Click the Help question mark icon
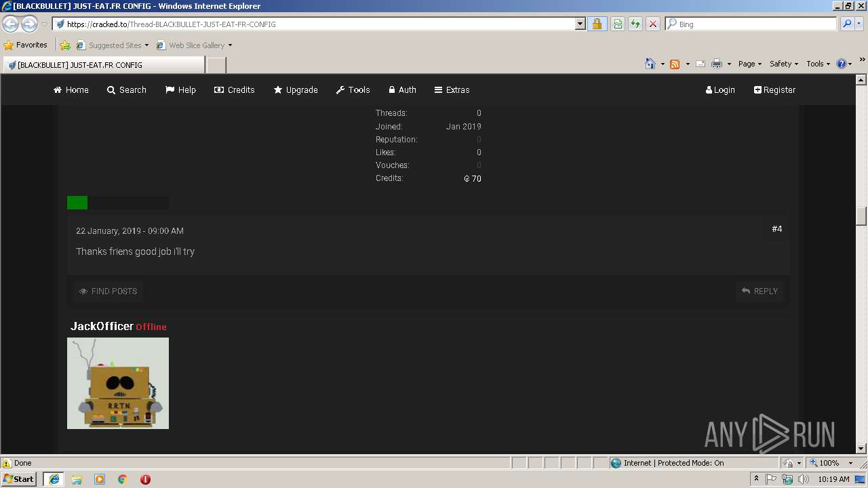 point(842,64)
